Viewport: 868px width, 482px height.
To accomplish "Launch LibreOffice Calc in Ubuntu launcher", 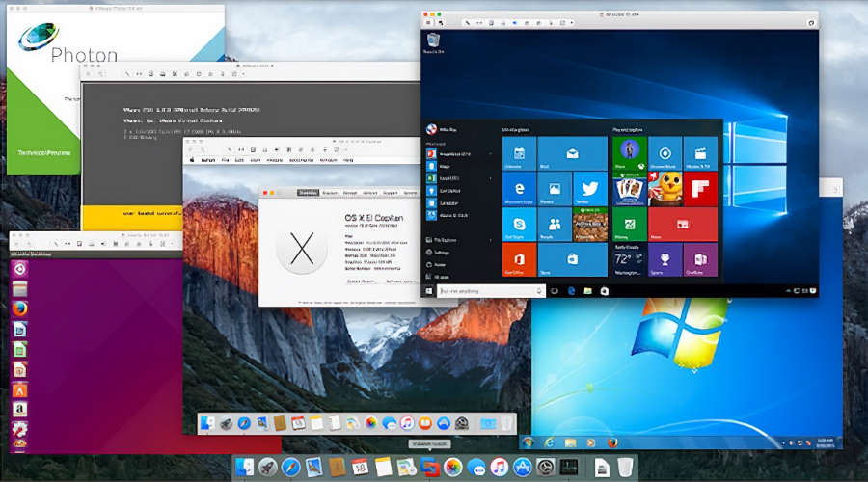I will (19, 349).
